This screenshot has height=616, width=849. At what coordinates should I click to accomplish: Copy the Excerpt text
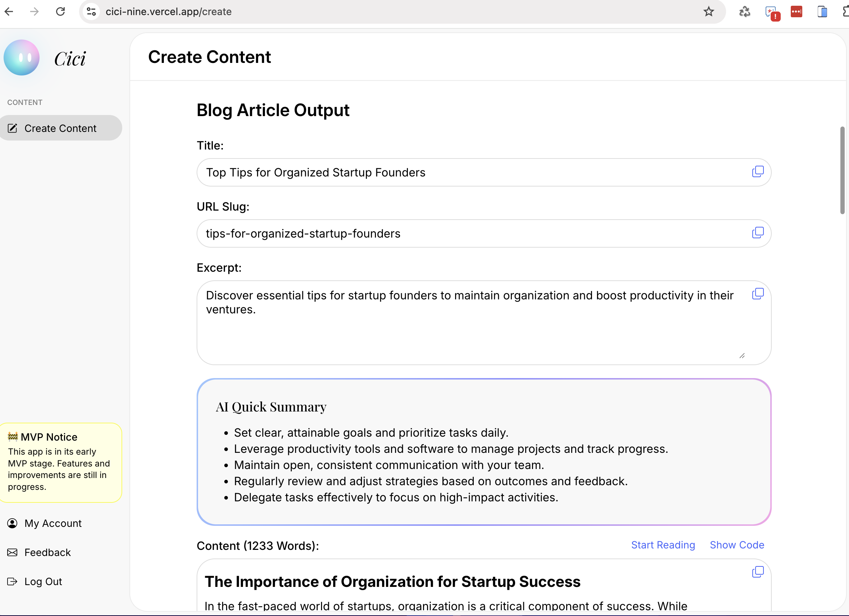pyautogui.click(x=758, y=293)
